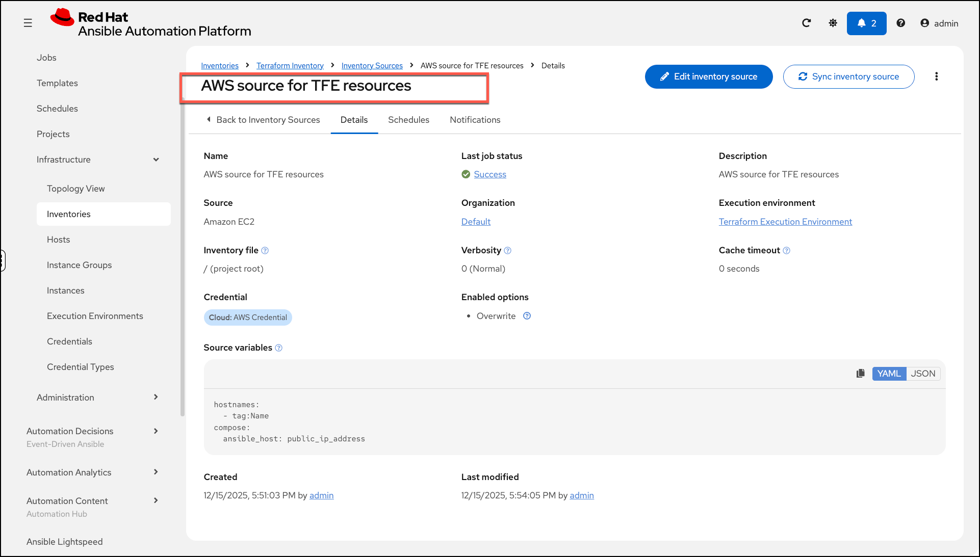Click the 0 (Normal) verbosity value
The image size is (980, 557).
click(x=483, y=269)
